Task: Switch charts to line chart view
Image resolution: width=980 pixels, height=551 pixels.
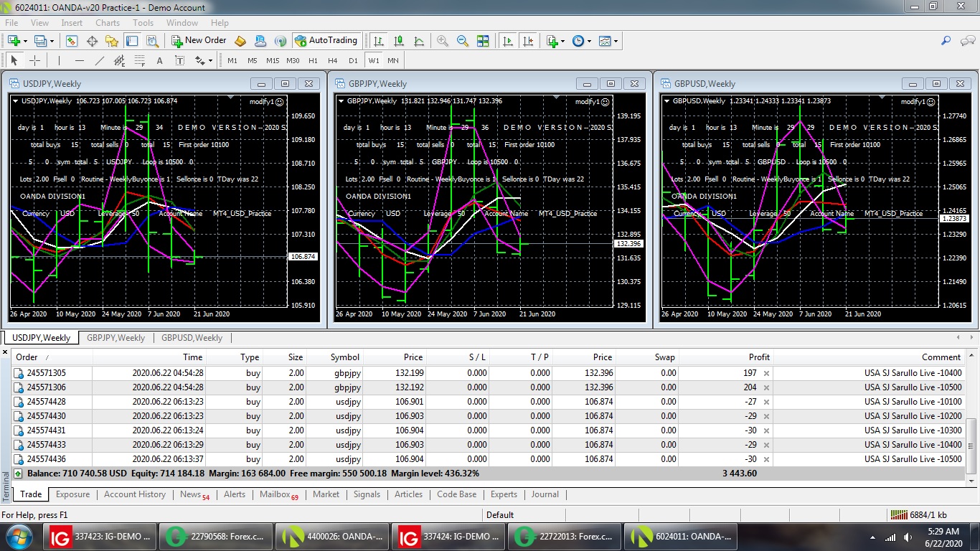Action: [419, 41]
